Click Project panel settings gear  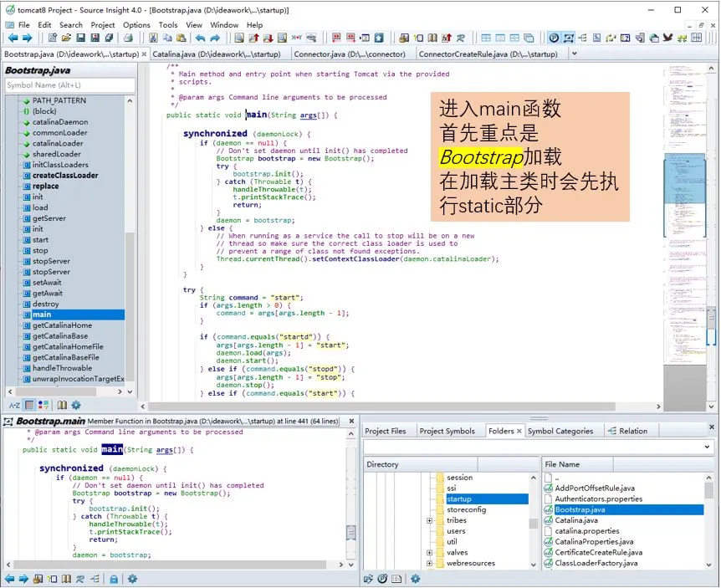[x=415, y=579]
